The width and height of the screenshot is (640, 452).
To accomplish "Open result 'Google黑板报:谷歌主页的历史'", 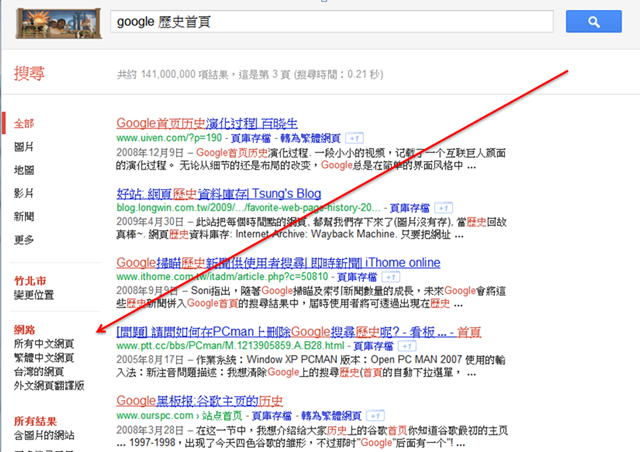I will pyautogui.click(x=200, y=401).
